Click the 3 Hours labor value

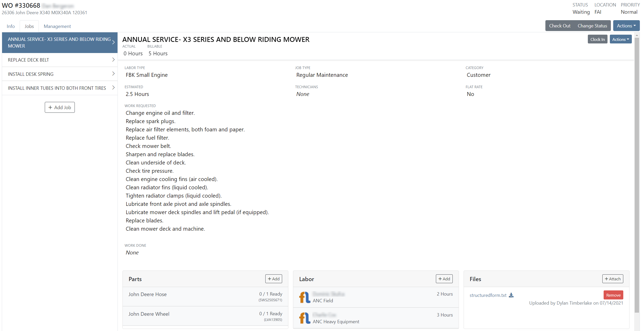[445, 315]
